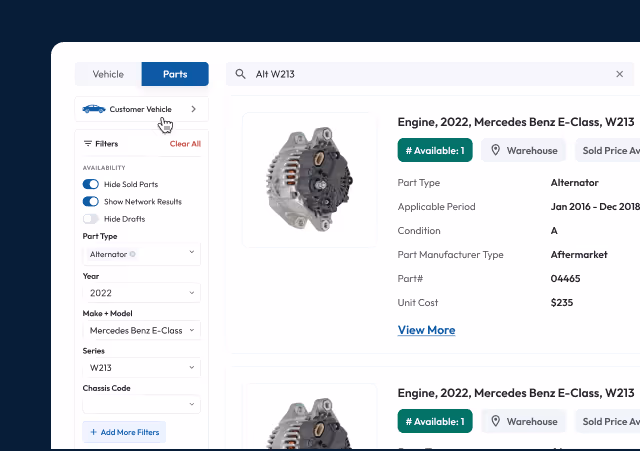Screen dimensions: 640x451
Task: Click the blue car icon
Action: [94, 109]
